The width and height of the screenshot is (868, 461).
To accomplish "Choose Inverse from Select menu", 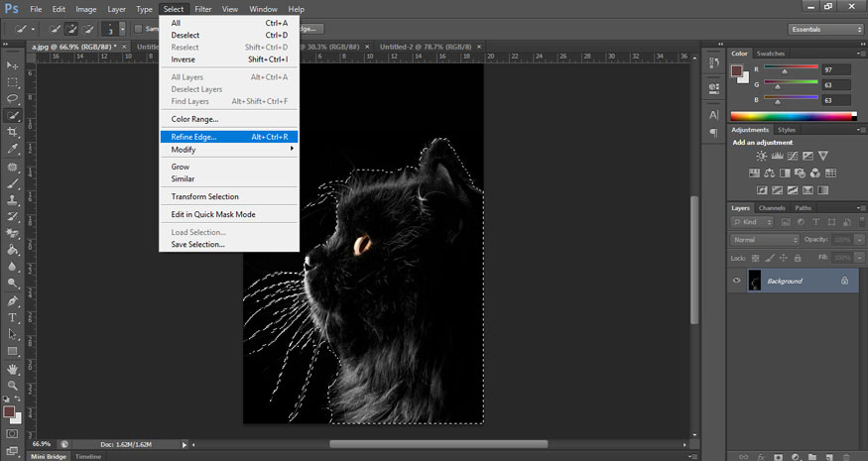I will pos(229,59).
